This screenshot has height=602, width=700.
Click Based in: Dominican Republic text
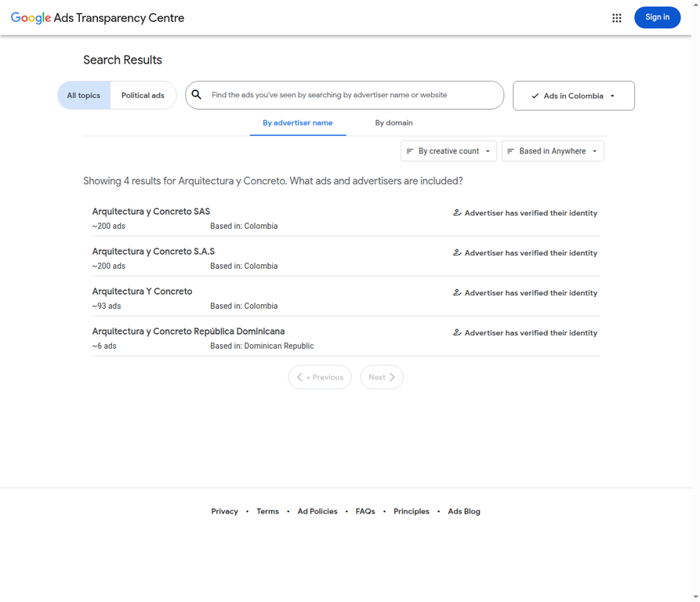pyautogui.click(x=262, y=346)
